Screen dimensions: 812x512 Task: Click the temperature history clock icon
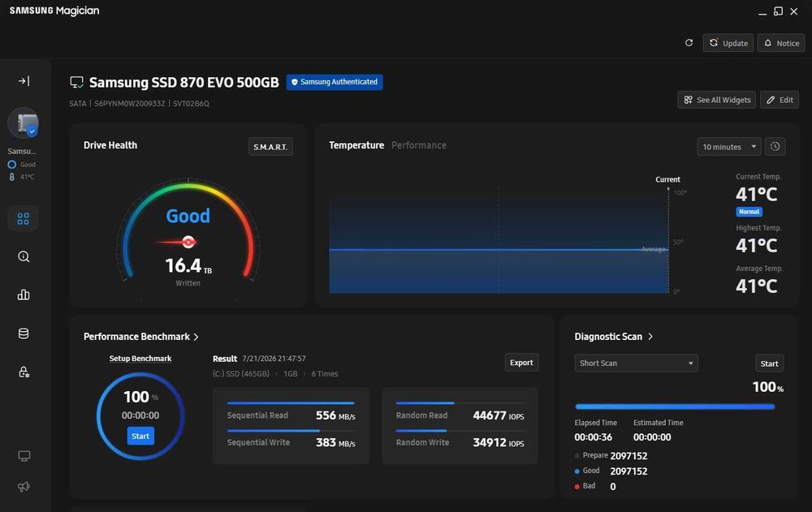[x=775, y=147]
